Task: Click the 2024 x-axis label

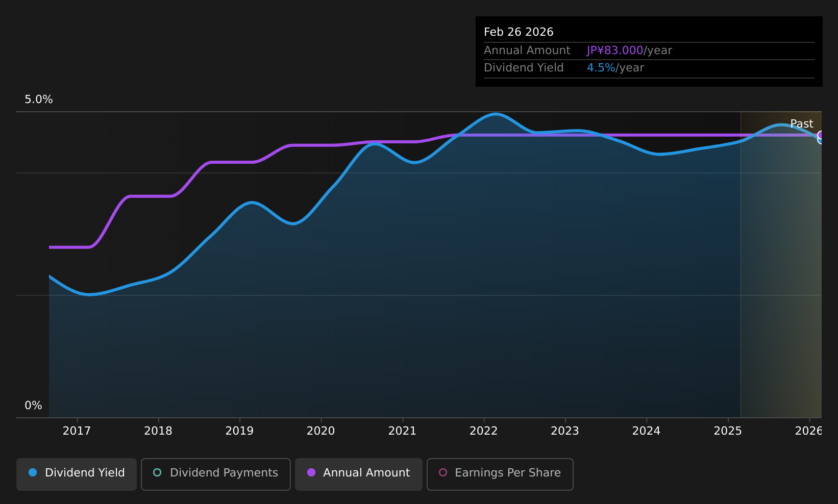Action: tap(646, 431)
